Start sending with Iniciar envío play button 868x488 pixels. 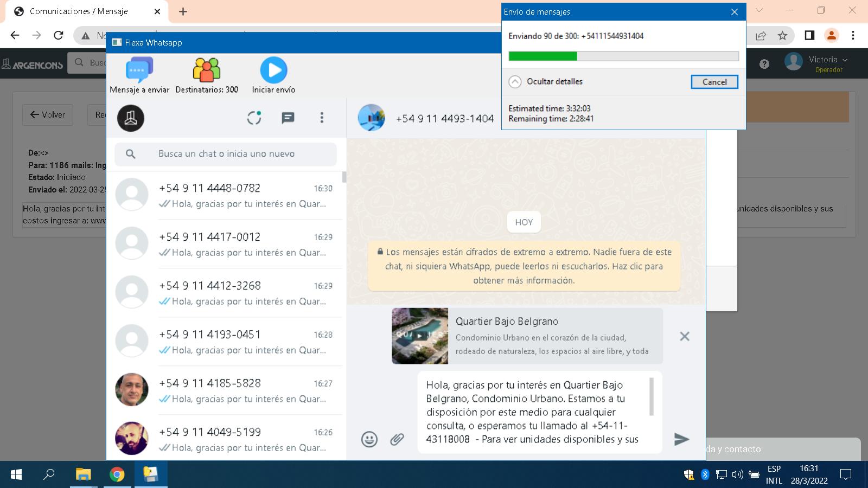click(273, 70)
